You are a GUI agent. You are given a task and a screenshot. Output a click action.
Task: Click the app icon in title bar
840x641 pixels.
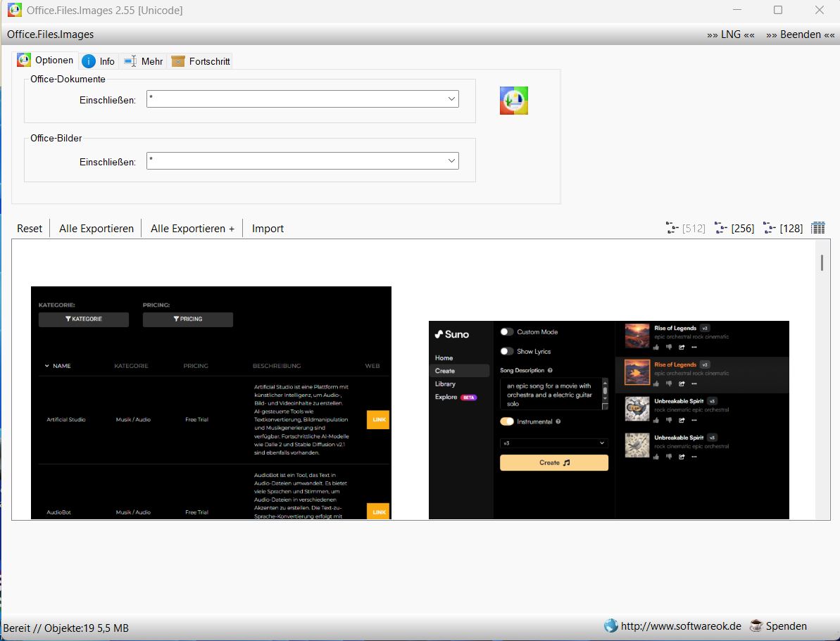15,10
